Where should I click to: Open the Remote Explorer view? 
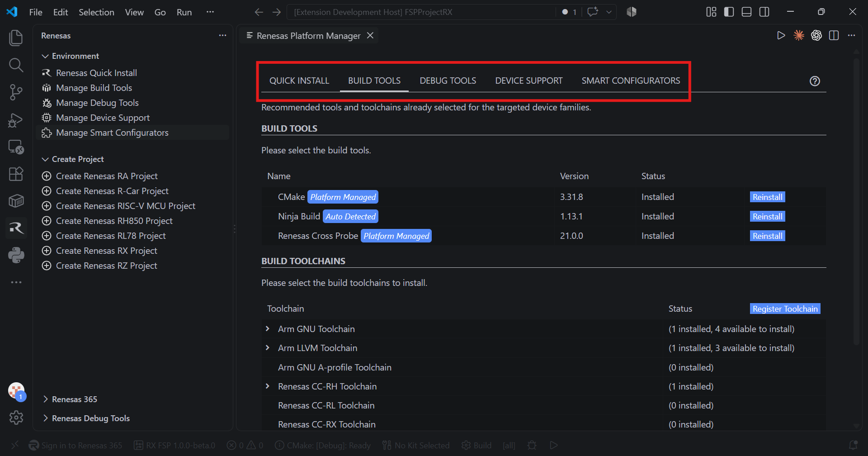(x=16, y=147)
